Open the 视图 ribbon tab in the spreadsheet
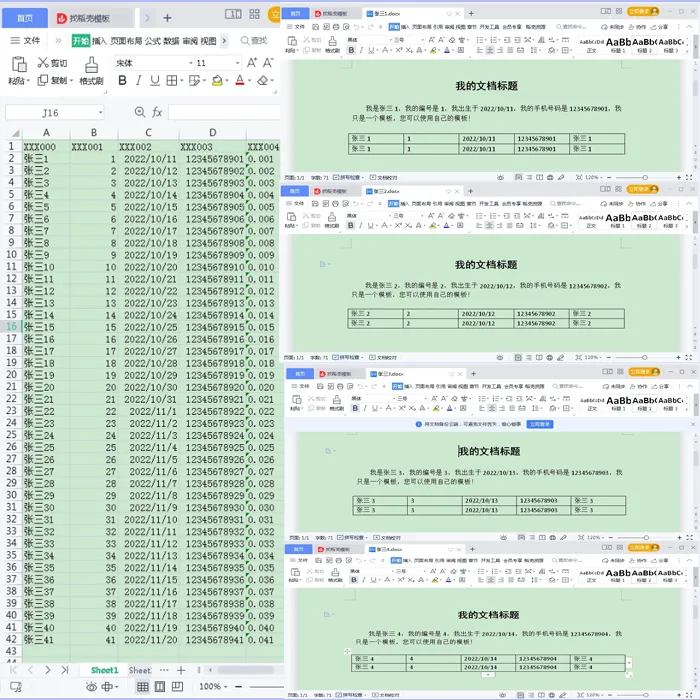The height and width of the screenshot is (700, 700). click(208, 41)
